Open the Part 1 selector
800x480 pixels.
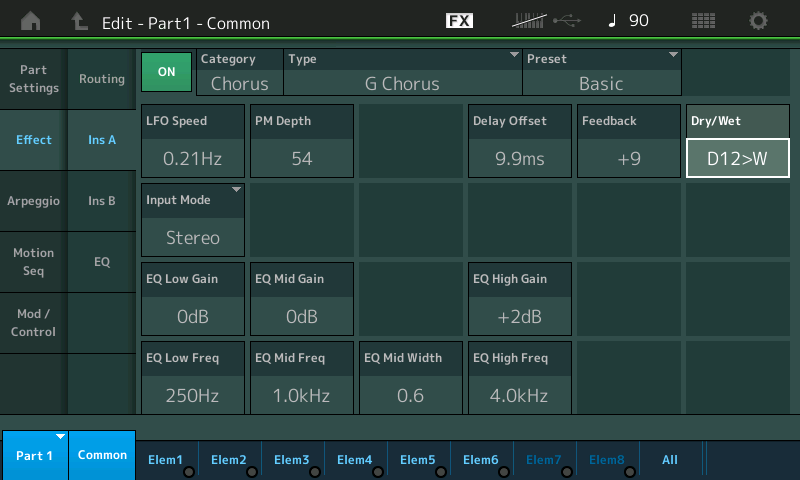coord(34,455)
